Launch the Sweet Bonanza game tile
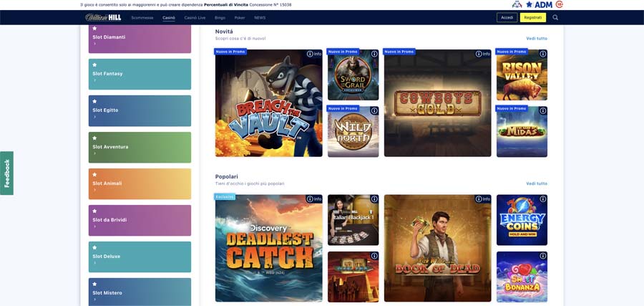This screenshot has width=644, height=306. (x=522, y=277)
